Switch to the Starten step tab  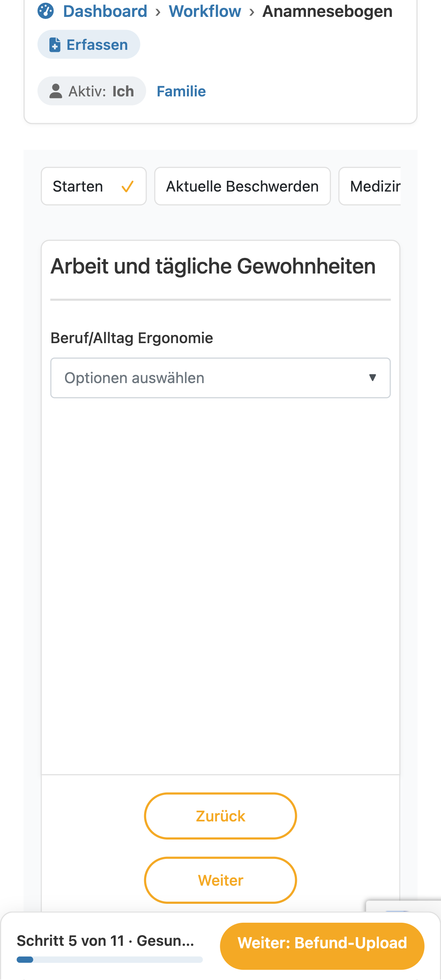(x=94, y=186)
